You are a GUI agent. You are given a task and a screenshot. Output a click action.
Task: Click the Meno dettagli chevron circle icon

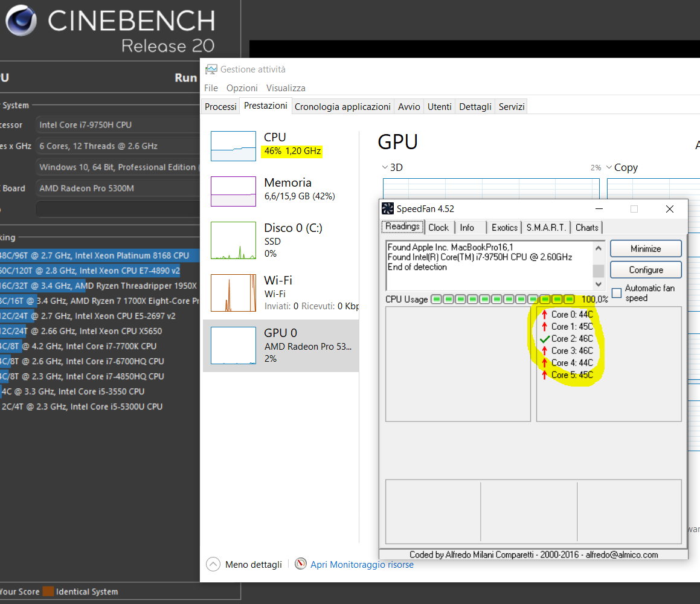213,564
